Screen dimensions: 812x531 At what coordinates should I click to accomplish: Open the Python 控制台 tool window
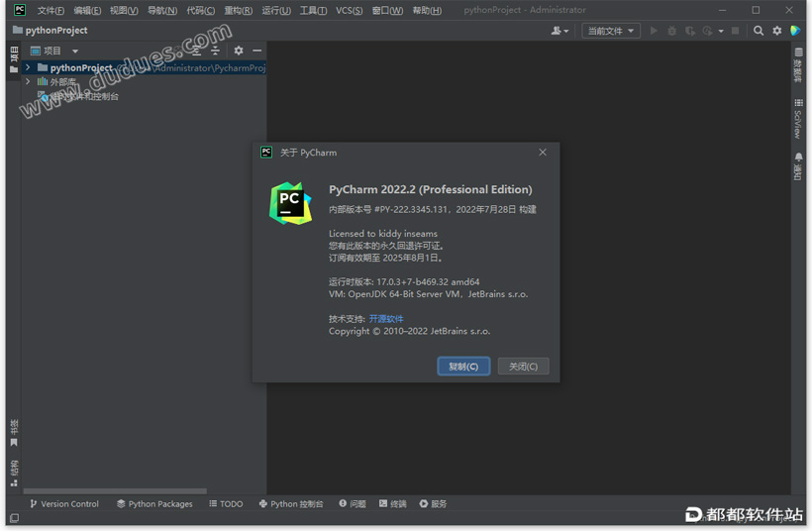[291, 504]
